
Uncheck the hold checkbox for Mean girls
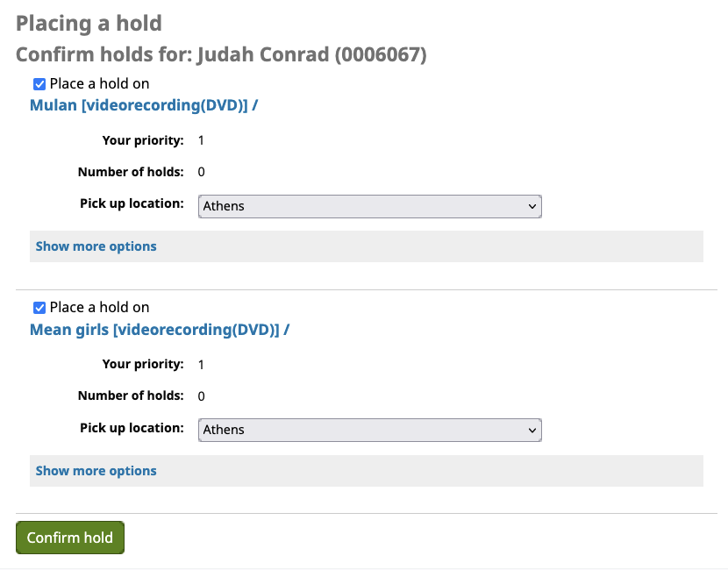click(39, 308)
